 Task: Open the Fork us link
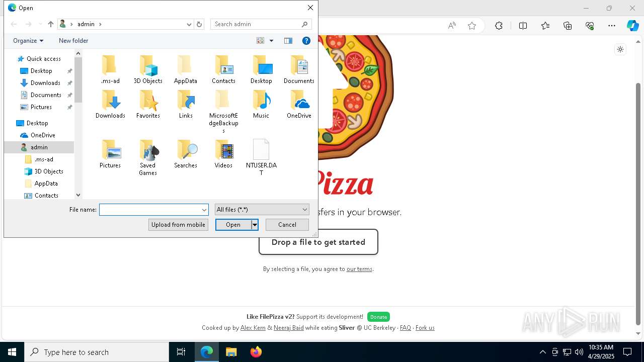click(425, 328)
